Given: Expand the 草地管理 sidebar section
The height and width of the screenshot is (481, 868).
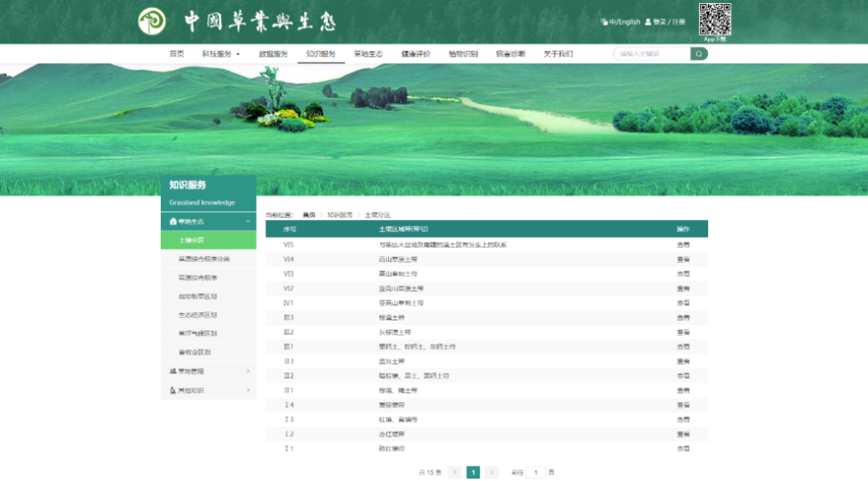Looking at the screenshot, I should tap(248, 371).
